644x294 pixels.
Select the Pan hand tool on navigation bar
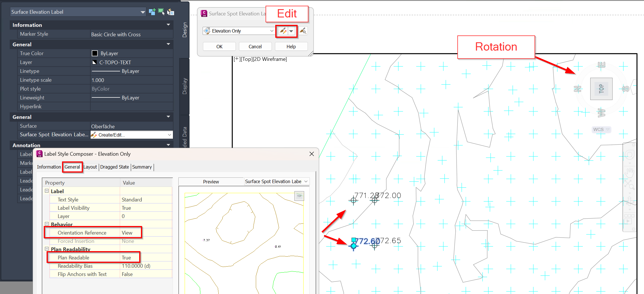[x=630, y=173]
